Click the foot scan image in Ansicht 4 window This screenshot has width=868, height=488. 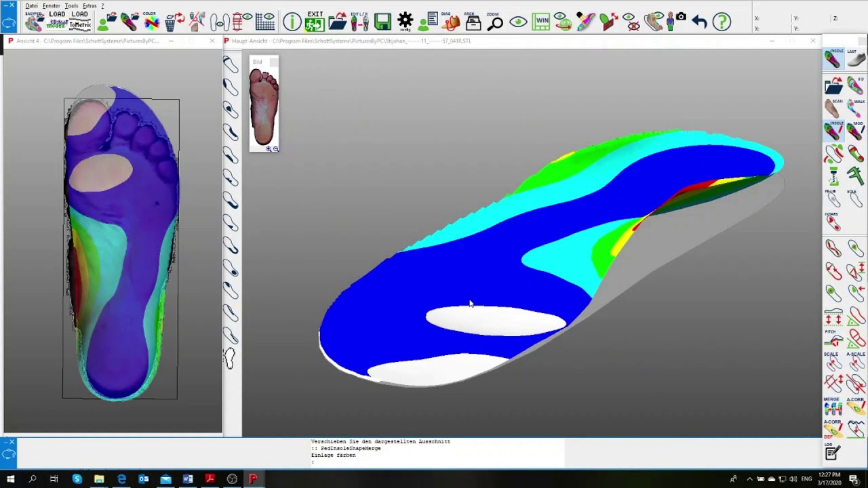click(121, 243)
